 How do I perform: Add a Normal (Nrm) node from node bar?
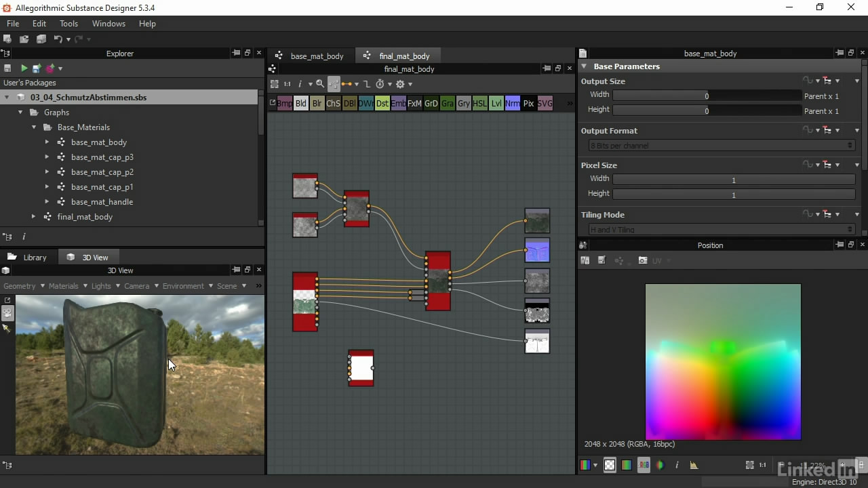click(x=513, y=104)
